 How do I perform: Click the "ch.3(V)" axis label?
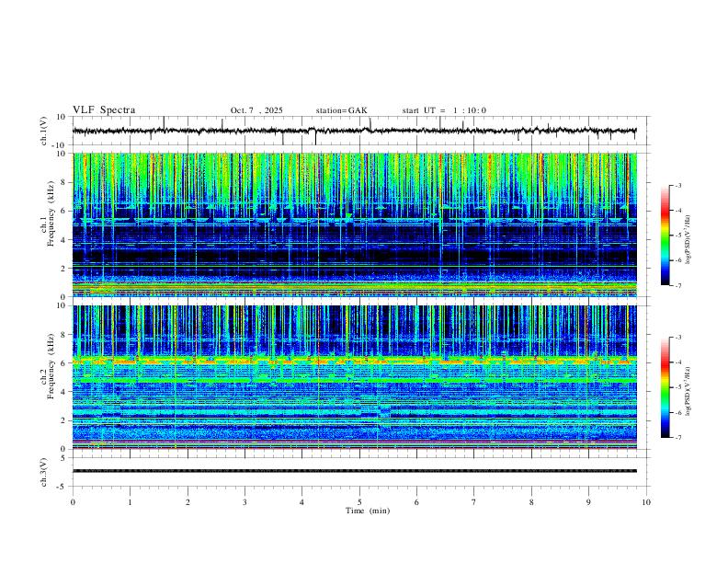tap(44, 472)
